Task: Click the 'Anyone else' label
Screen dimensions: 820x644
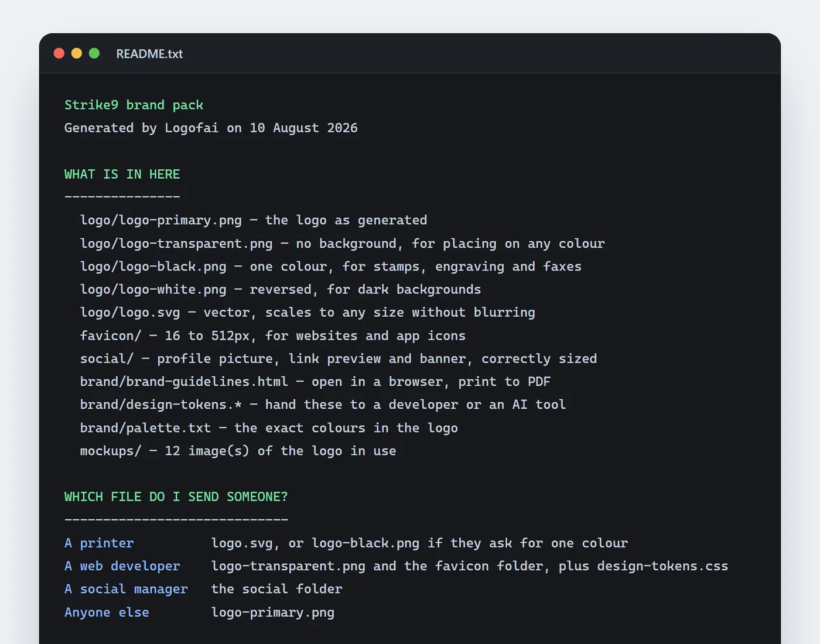Action: [107, 612]
